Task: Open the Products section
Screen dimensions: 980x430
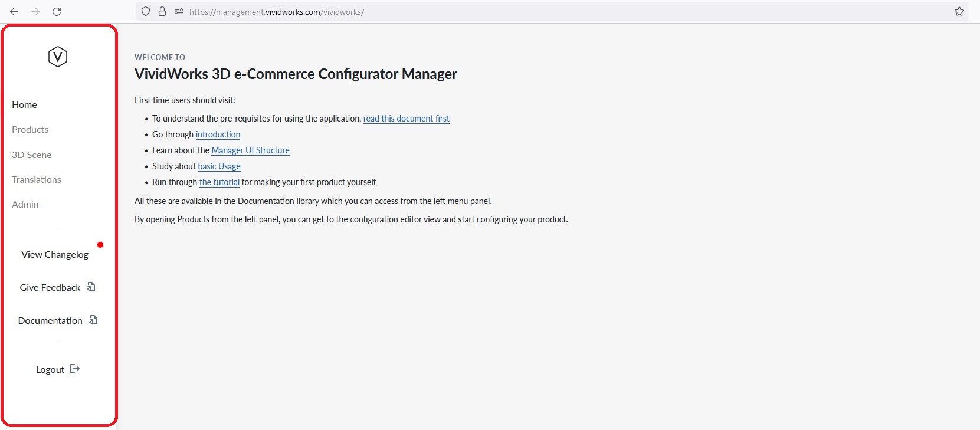Action: pos(30,129)
